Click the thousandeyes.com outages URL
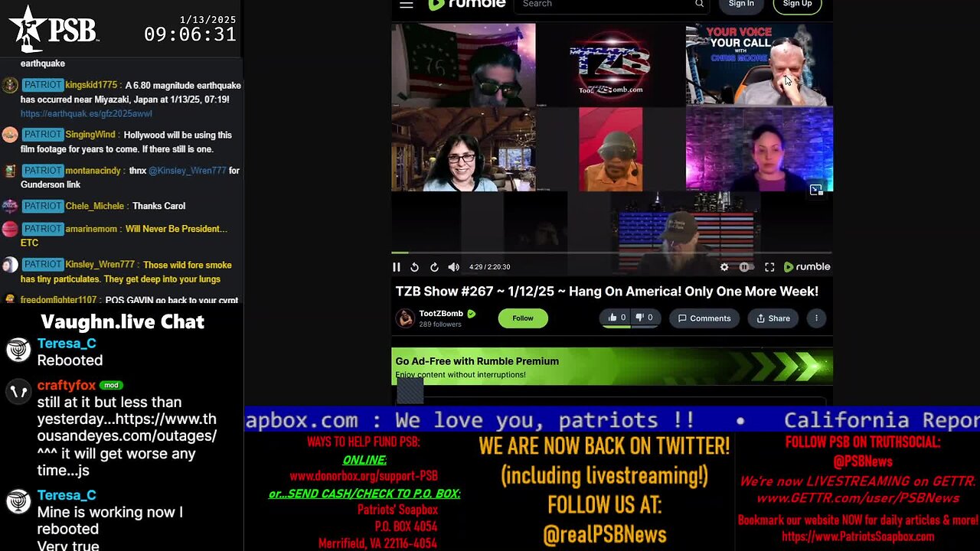The height and width of the screenshot is (551, 980). 126,428
